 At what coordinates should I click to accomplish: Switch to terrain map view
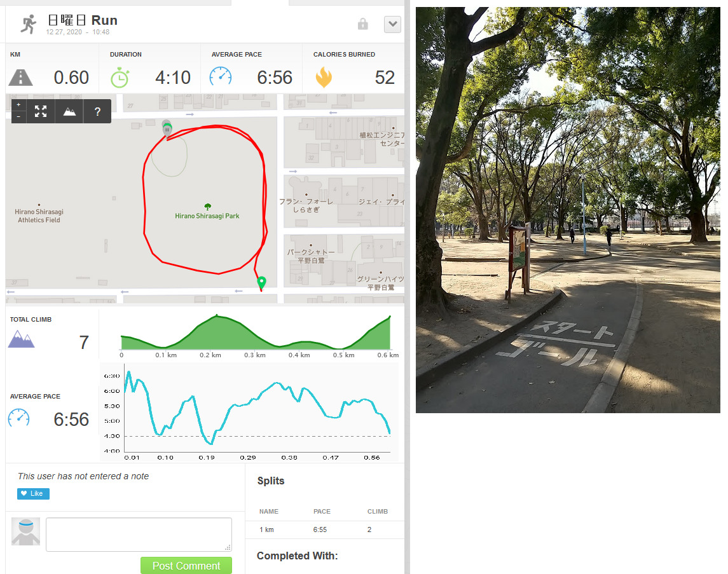pos(70,111)
